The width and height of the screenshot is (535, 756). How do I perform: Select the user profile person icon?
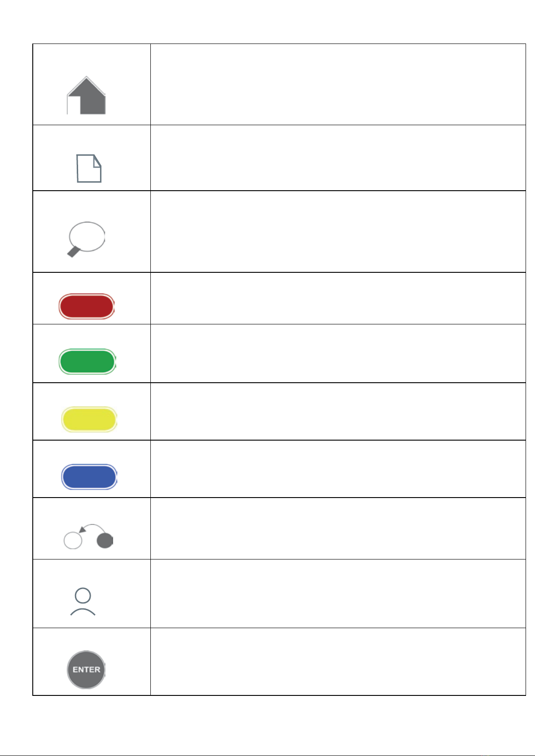pos(83,602)
